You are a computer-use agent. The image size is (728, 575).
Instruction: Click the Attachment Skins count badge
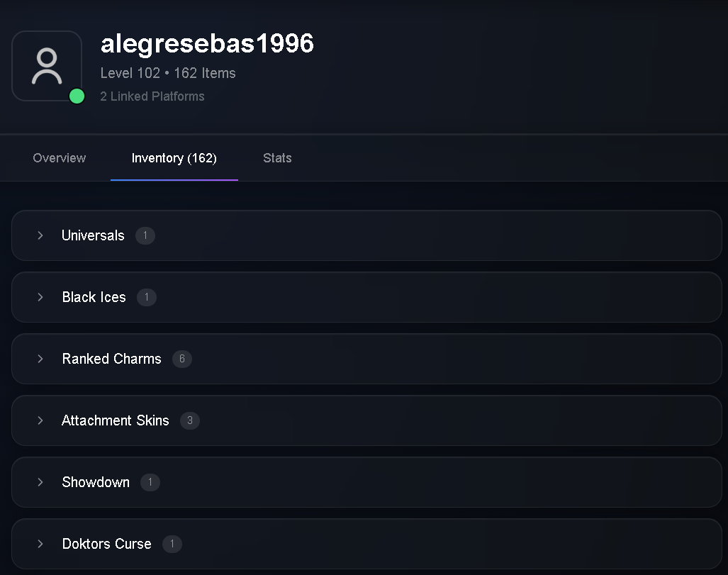coord(190,420)
